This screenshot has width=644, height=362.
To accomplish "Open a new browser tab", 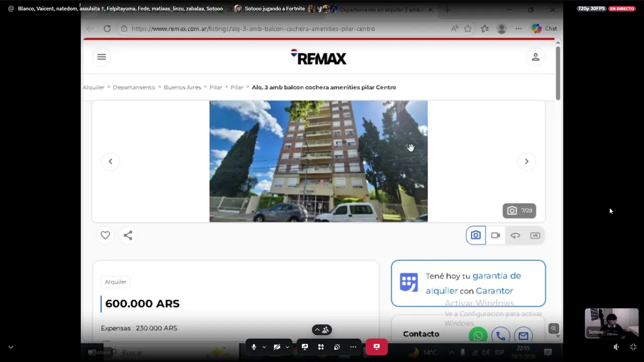I will (x=447, y=10).
